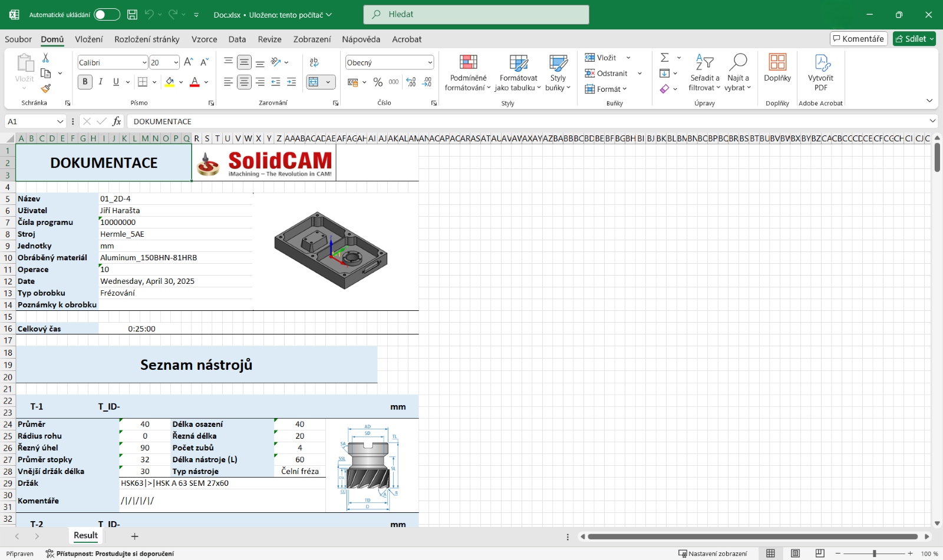
Task: Click the Sdílet button
Action: [914, 39]
